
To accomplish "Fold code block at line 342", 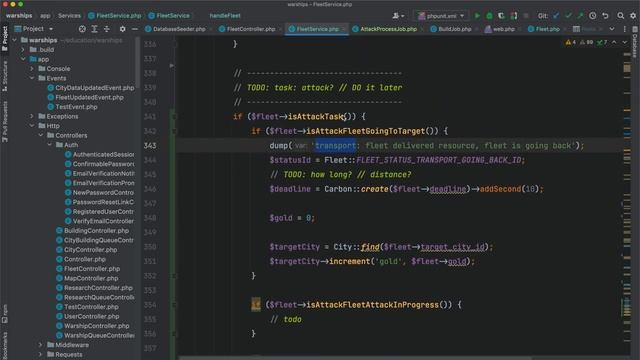I will tap(174, 131).
